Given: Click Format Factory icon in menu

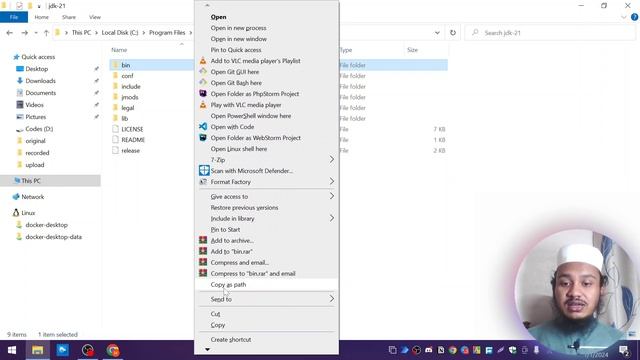Looking at the screenshot, I should coord(203,182).
